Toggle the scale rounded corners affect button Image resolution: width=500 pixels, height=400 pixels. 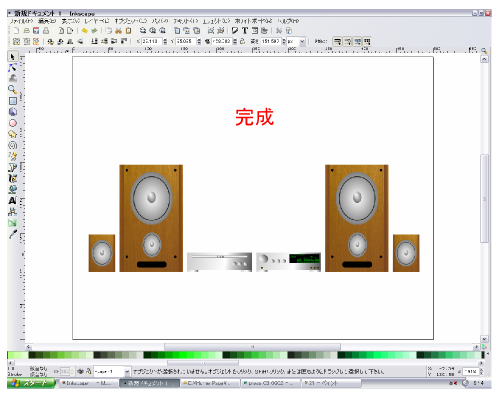pos(347,42)
